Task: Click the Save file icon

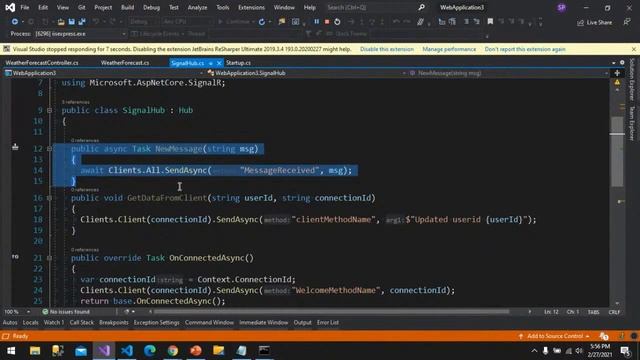Action: click(71, 22)
